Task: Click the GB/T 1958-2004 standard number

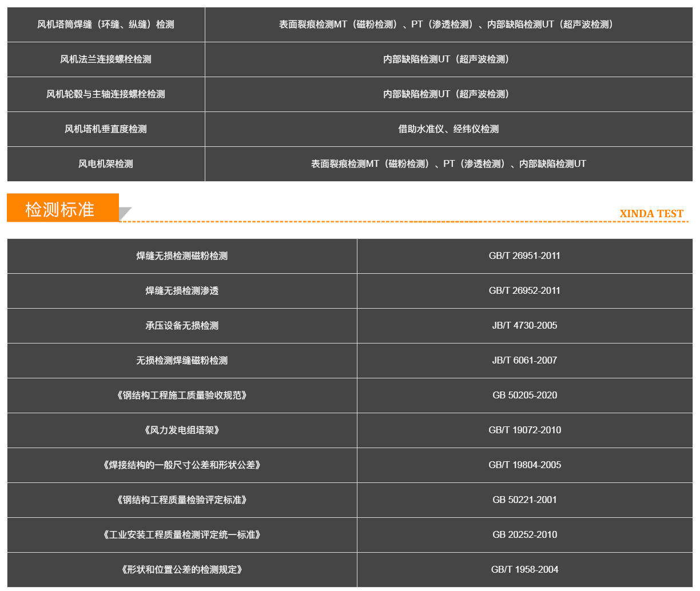Action: (x=524, y=570)
